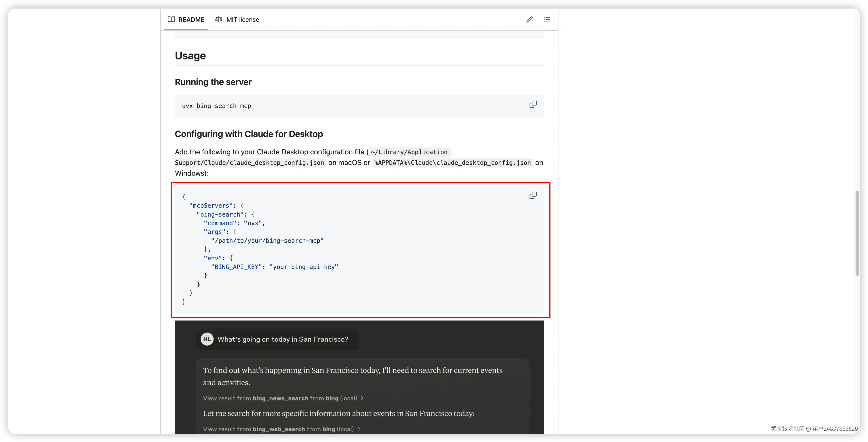Click the MIT license scale icon
868x442 pixels.
pos(218,20)
